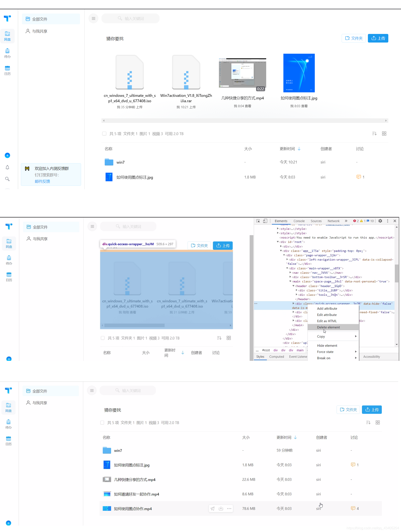Collapse the div id root node
The width and height of the screenshot is (401, 532).
[278, 242]
